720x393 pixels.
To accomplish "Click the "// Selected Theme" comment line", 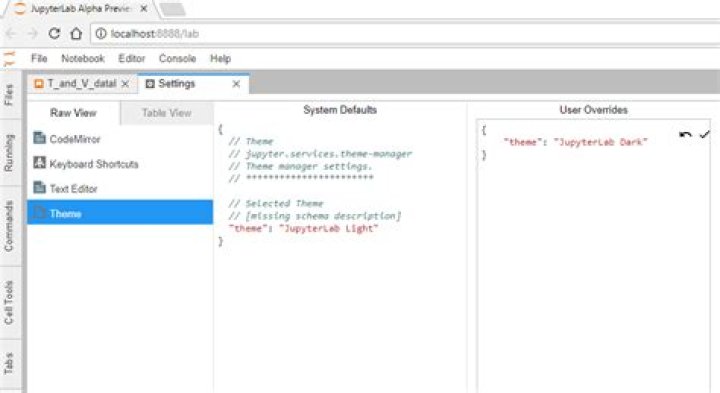I will tap(276, 203).
